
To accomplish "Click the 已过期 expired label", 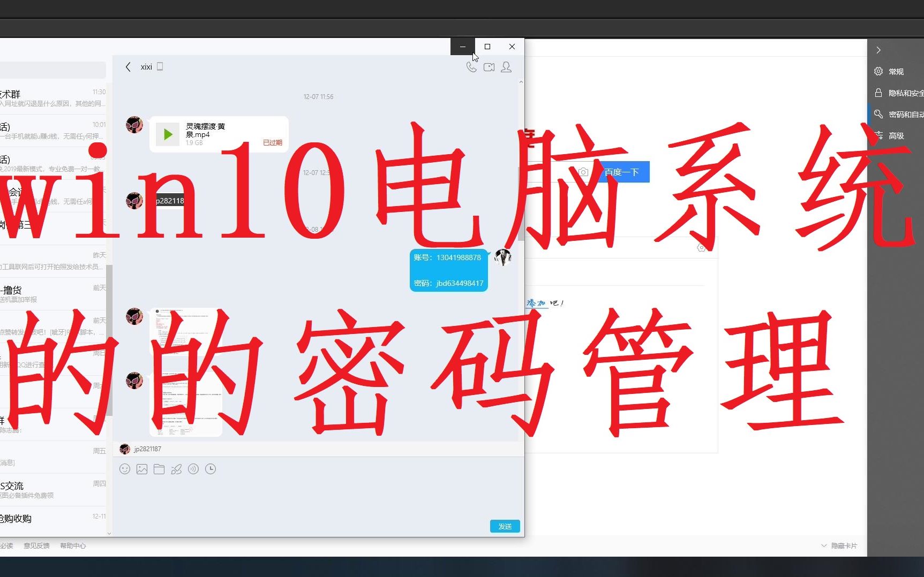I will (x=272, y=142).
